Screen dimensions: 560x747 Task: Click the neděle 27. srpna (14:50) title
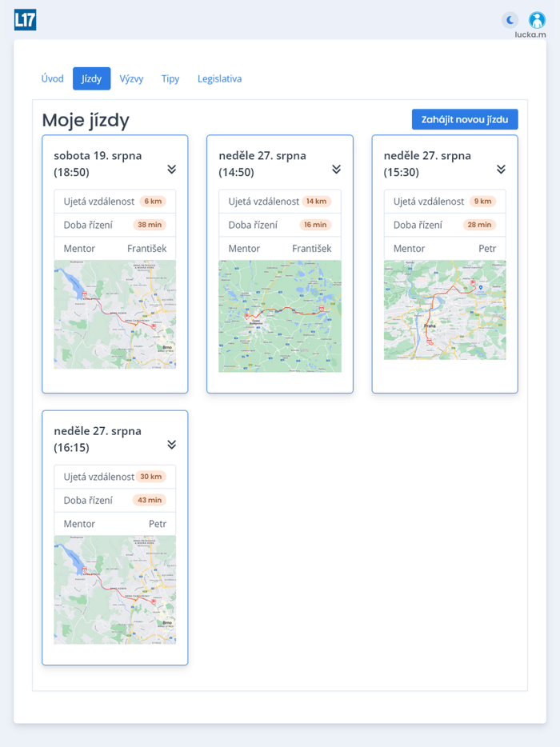coord(262,164)
